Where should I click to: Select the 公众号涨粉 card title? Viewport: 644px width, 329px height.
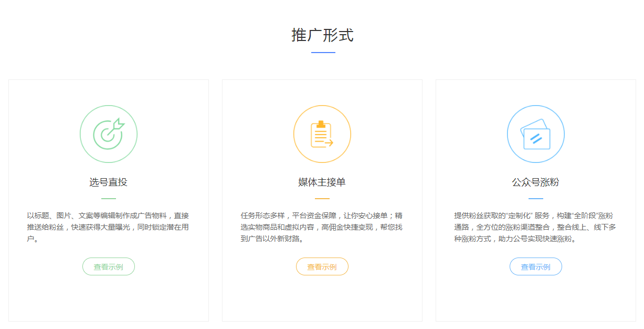click(x=535, y=182)
